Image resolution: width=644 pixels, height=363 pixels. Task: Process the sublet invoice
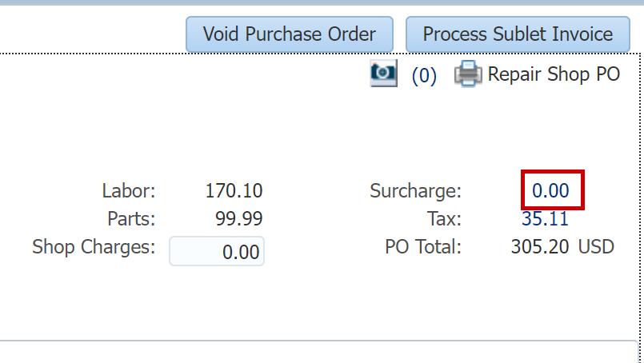[x=518, y=34]
